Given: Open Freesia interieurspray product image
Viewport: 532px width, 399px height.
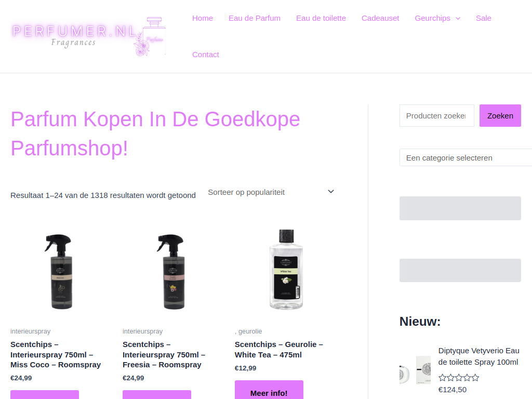Looking at the screenshot, I should [x=171, y=271].
